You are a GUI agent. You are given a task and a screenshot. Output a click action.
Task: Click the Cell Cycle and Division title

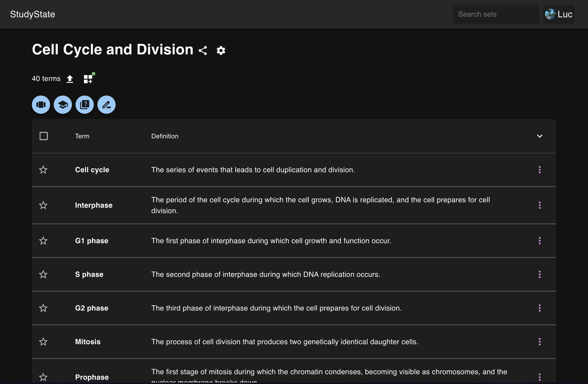(112, 50)
